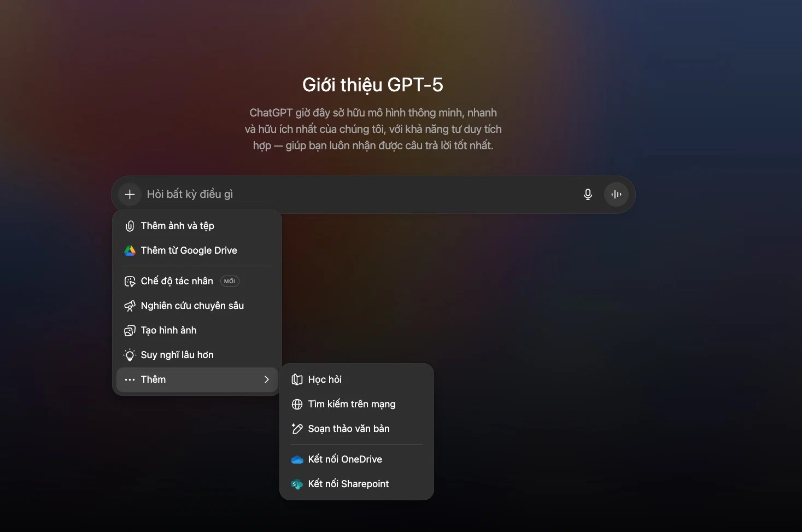Choose Thêm từ Google Drive
802x532 pixels.
coord(197,250)
